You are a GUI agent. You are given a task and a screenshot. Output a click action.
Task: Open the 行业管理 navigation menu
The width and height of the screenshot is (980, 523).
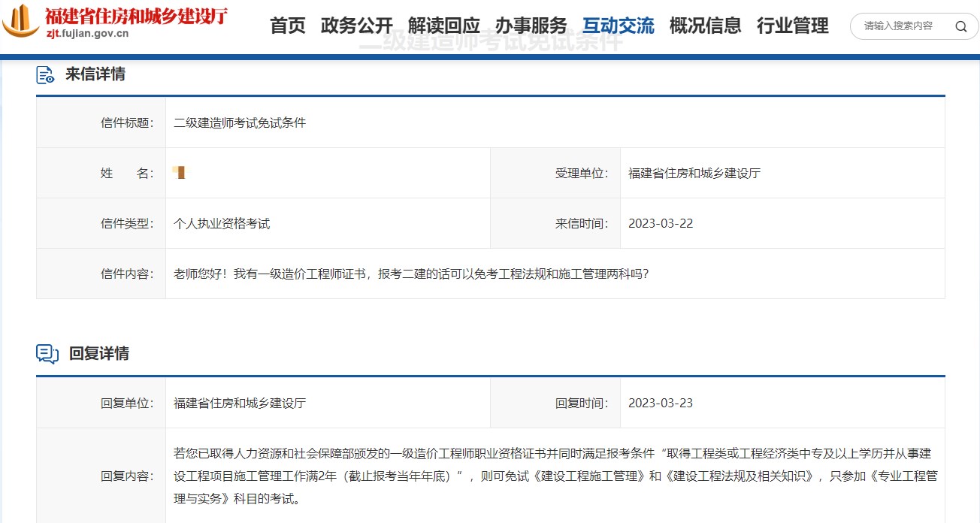[x=792, y=25]
